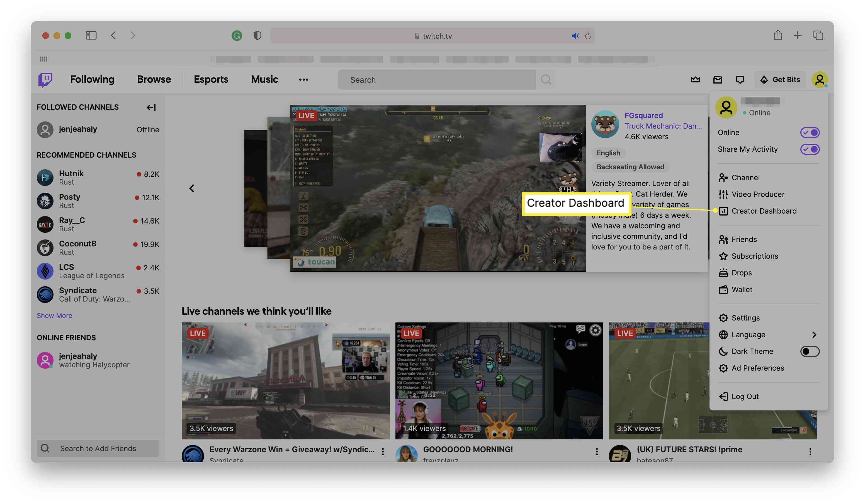Click the user avatar in top navigation
865x504 pixels.
(x=820, y=80)
